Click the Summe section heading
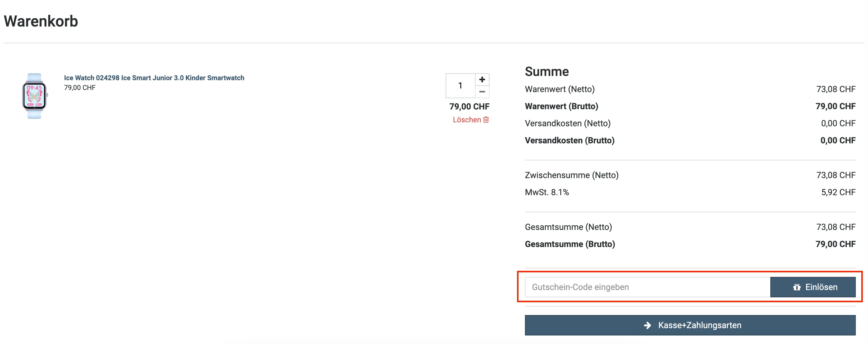The height and width of the screenshot is (344, 868). tap(547, 71)
